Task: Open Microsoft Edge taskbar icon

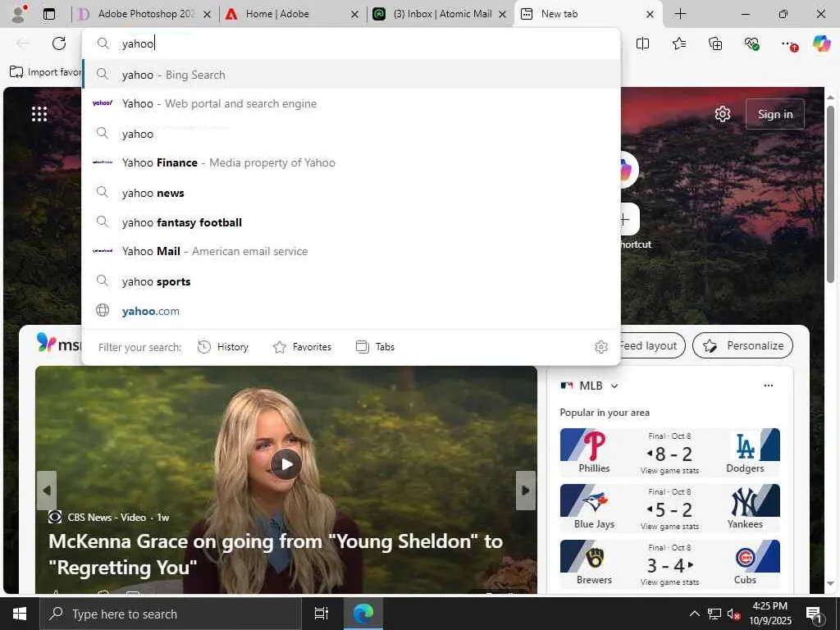Action: (363, 614)
